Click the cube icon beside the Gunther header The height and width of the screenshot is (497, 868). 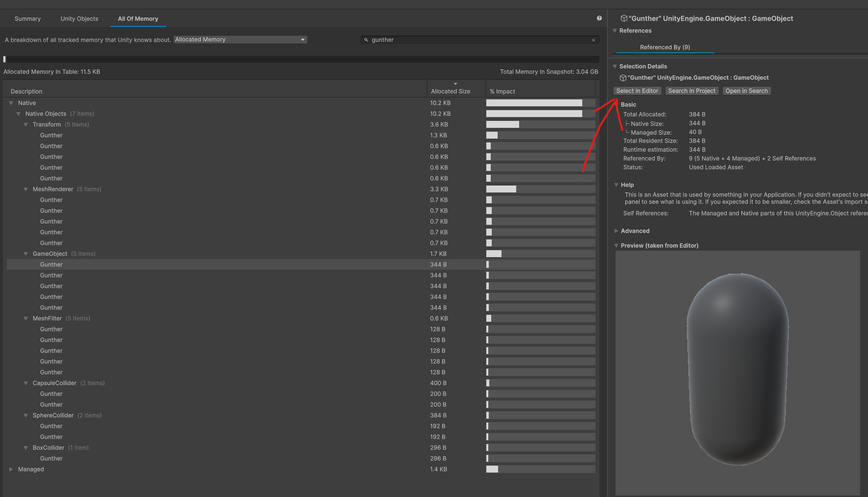tap(624, 18)
